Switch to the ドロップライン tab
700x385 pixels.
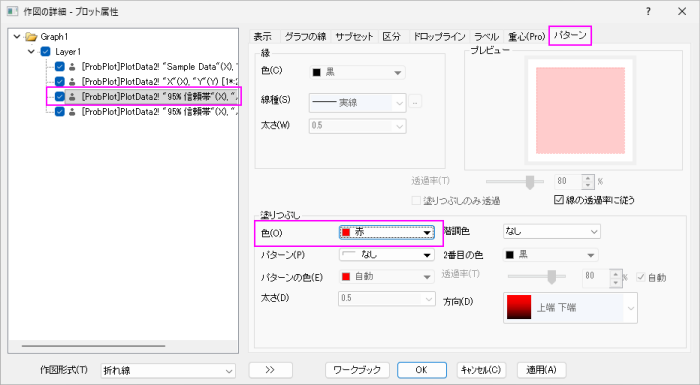pos(439,37)
